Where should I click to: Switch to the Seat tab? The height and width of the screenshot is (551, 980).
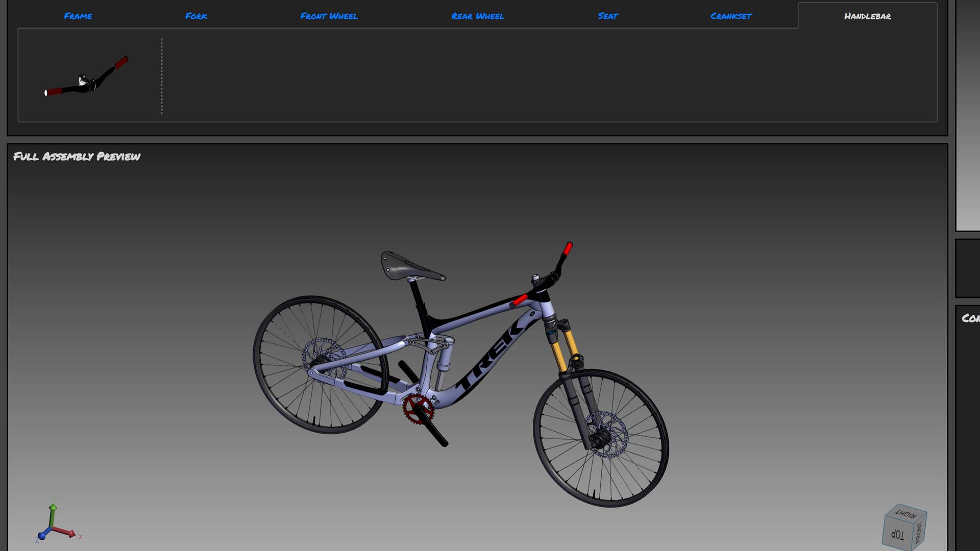(607, 16)
